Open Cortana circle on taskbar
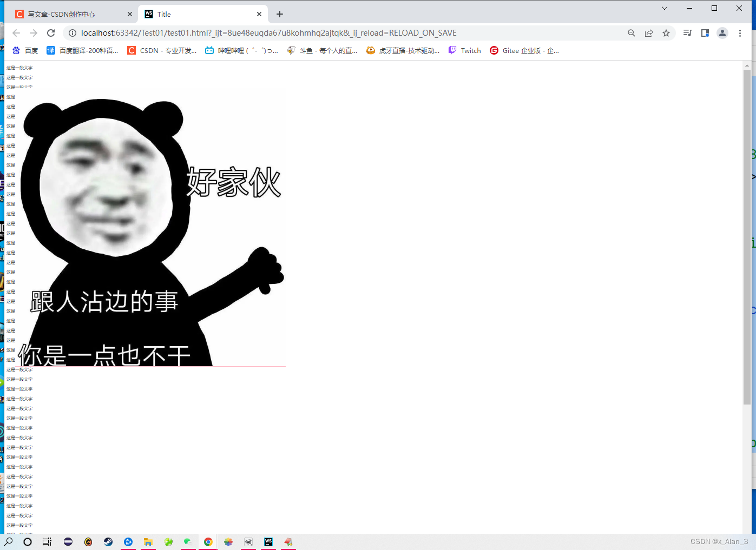The width and height of the screenshot is (756, 550). [28, 541]
